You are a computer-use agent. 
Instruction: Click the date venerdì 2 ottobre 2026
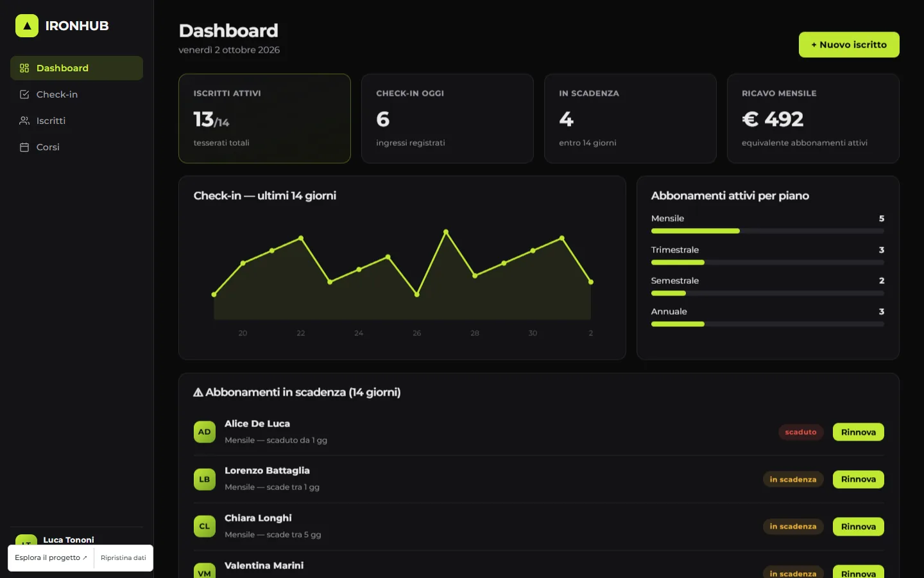point(229,50)
